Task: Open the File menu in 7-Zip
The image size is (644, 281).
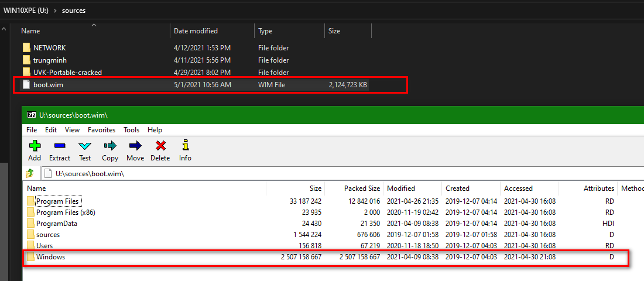Action: (x=32, y=130)
